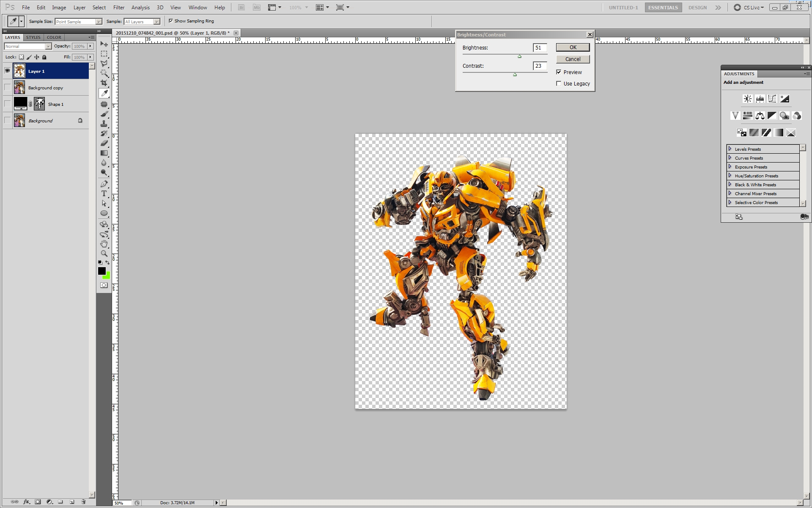Switch to the Essentials workspace
The image size is (812, 508).
(663, 8)
